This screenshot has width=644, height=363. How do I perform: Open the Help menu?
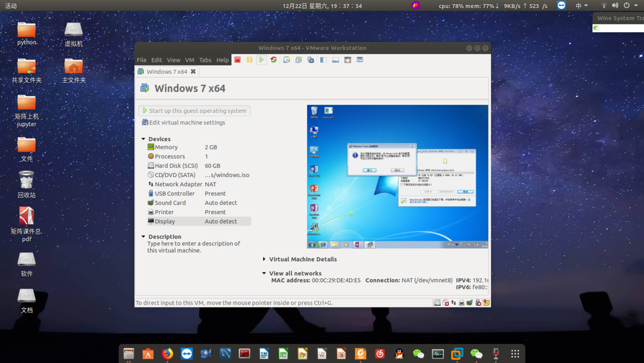(x=222, y=60)
